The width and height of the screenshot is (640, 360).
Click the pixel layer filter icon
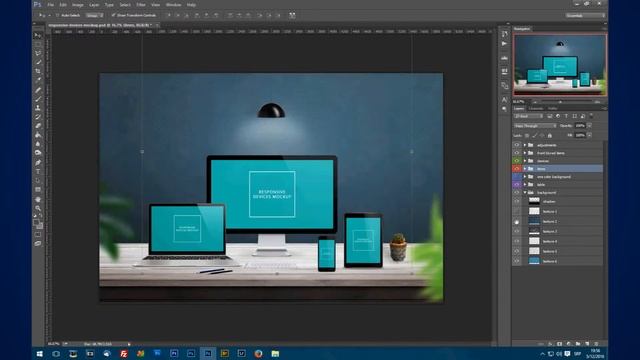[x=550, y=116]
